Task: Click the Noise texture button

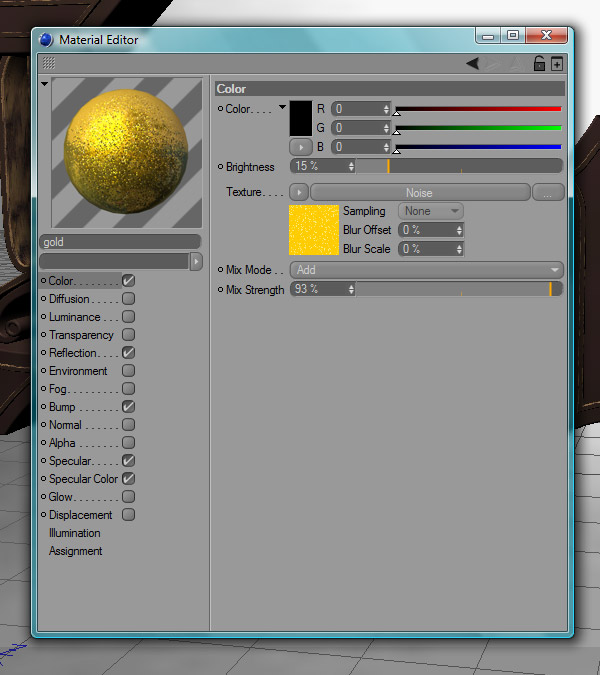Action: (x=420, y=192)
